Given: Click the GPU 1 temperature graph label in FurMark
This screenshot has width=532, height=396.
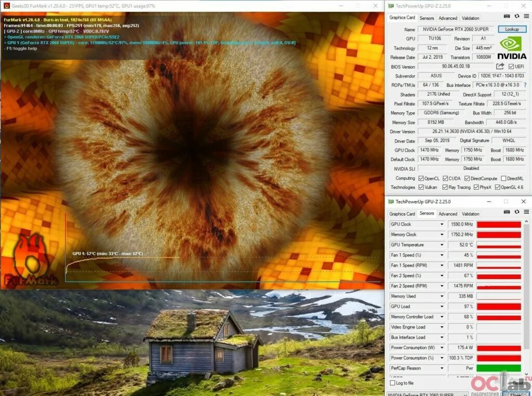Looking at the screenshot, I should click(x=108, y=254).
